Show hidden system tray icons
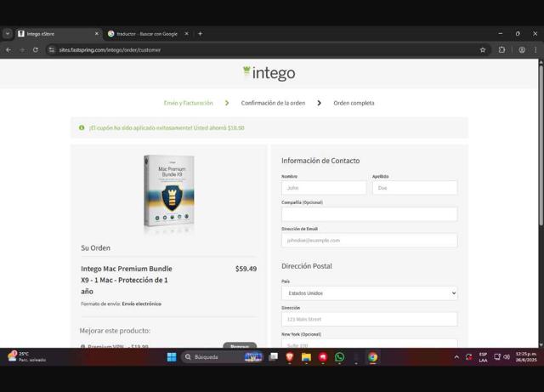Viewport: 544px width, 392px height. (x=456, y=357)
